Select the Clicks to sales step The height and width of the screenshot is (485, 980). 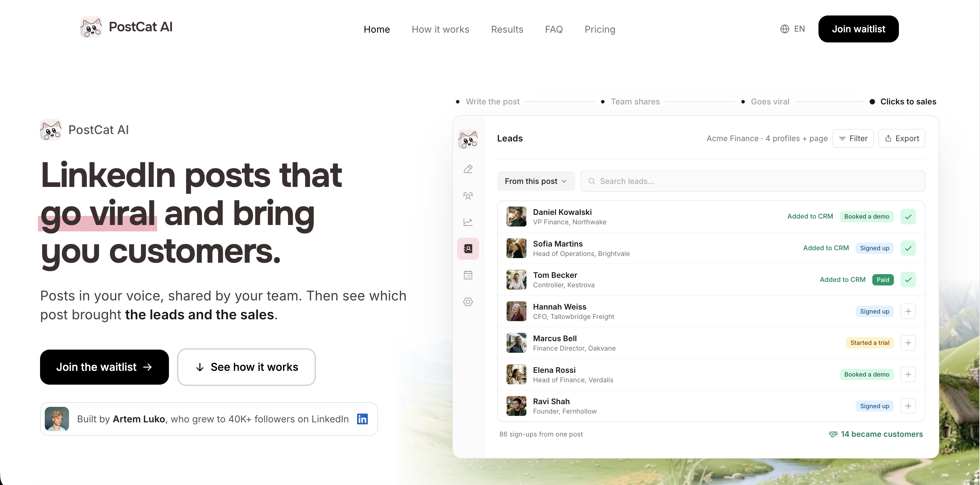(x=903, y=102)
